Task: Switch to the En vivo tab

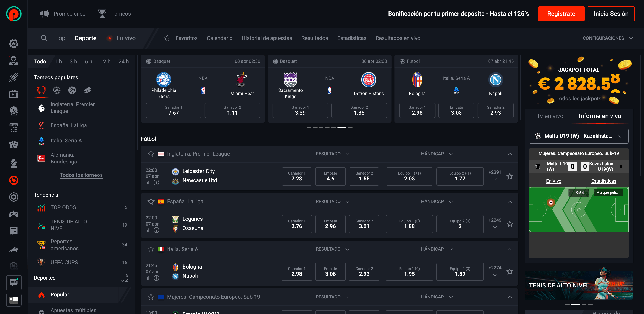Action: click(x=126, y=38)
